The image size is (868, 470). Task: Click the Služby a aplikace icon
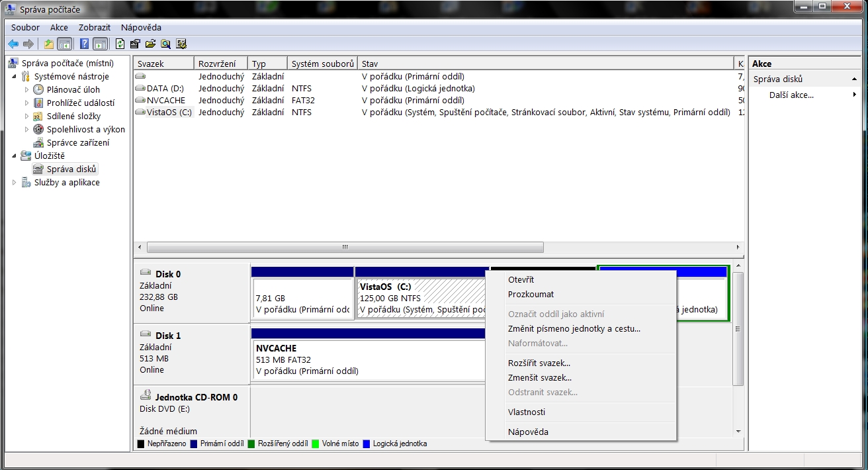point(26,182)
